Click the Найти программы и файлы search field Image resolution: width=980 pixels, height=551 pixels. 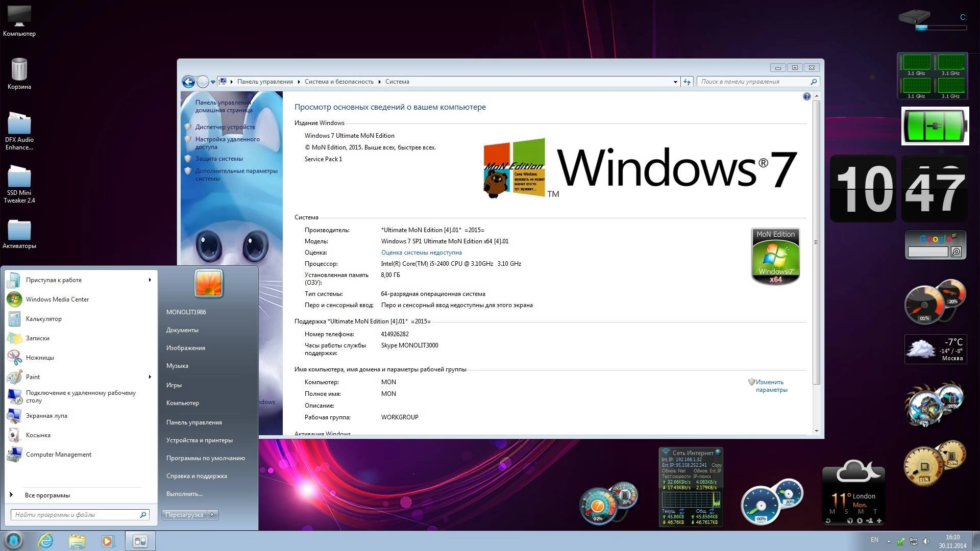coord(80,515)
